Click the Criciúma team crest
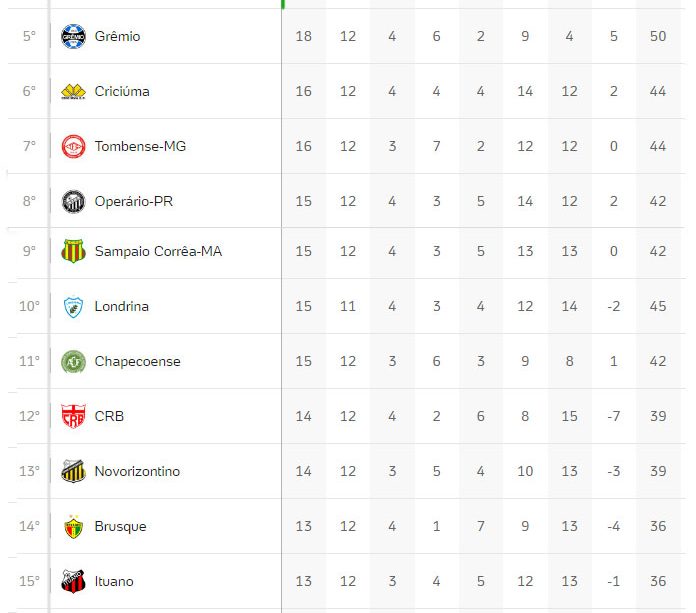 [x=73, y=91]
